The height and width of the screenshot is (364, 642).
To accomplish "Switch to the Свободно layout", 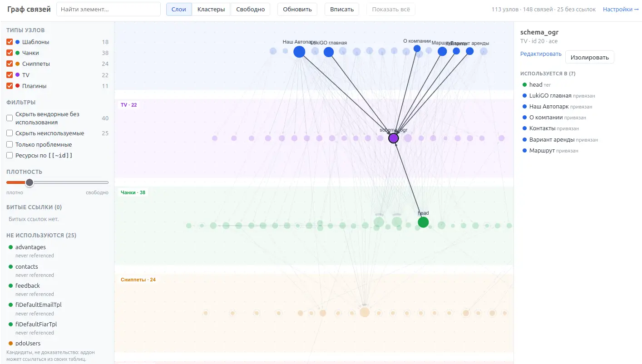I will coord(251,9).
